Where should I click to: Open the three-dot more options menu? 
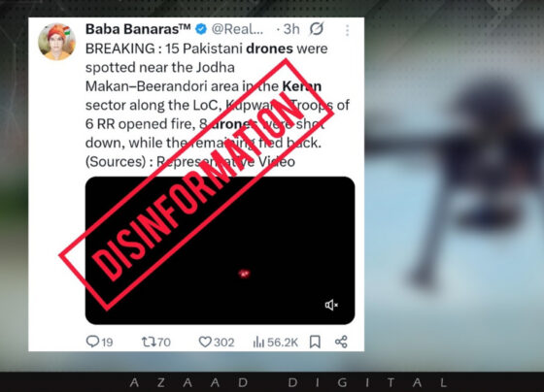[x=347, y=30]
